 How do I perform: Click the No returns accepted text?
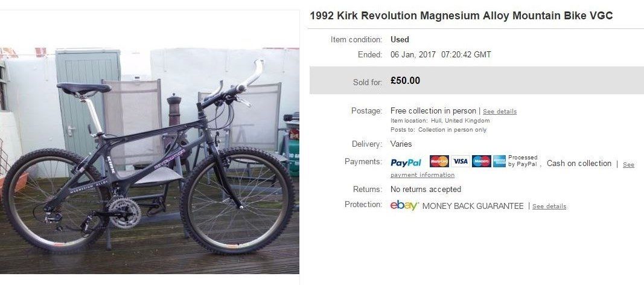click(x=426, y=190)
